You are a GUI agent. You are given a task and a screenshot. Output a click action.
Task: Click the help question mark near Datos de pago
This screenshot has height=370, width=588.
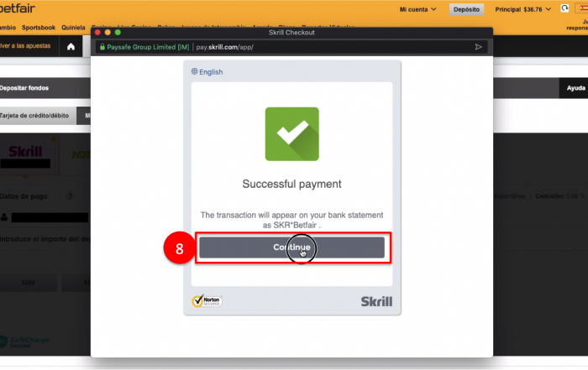pos(70,196)
